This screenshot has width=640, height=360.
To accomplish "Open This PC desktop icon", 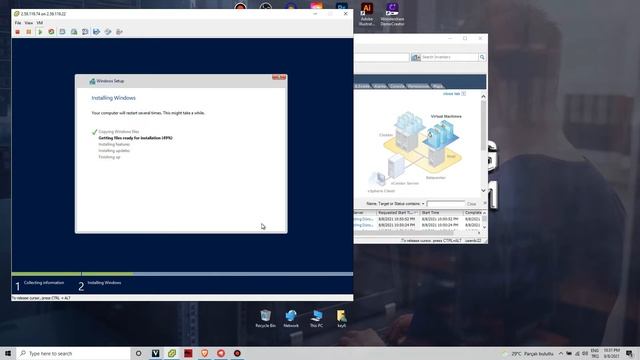I will point(316,318).
